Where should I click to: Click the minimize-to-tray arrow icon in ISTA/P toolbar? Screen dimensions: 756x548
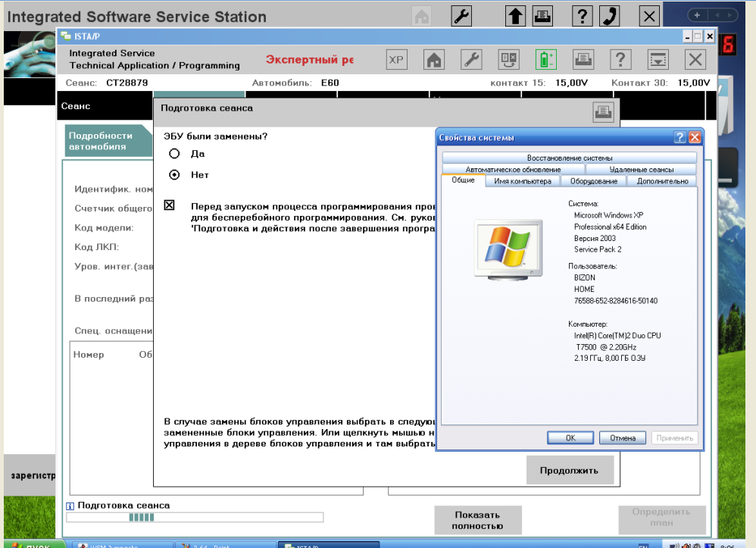click(x=658, y=60)
